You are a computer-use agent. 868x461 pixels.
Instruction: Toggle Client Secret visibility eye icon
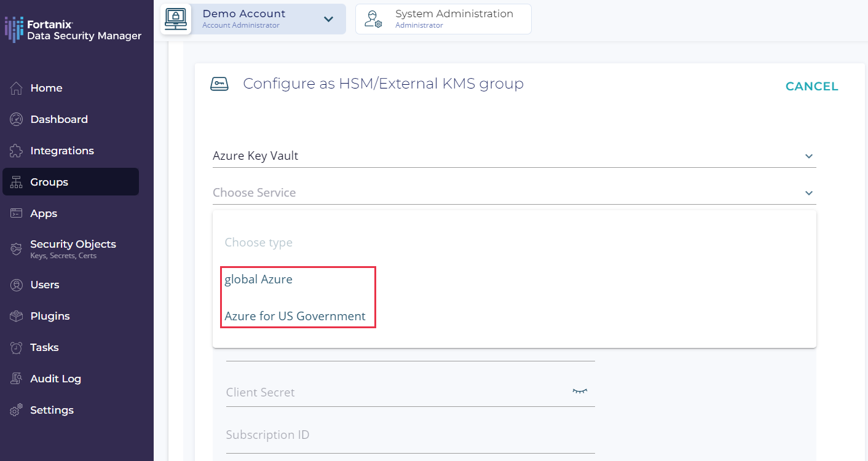pyautogui.click(x=580, y=392)
